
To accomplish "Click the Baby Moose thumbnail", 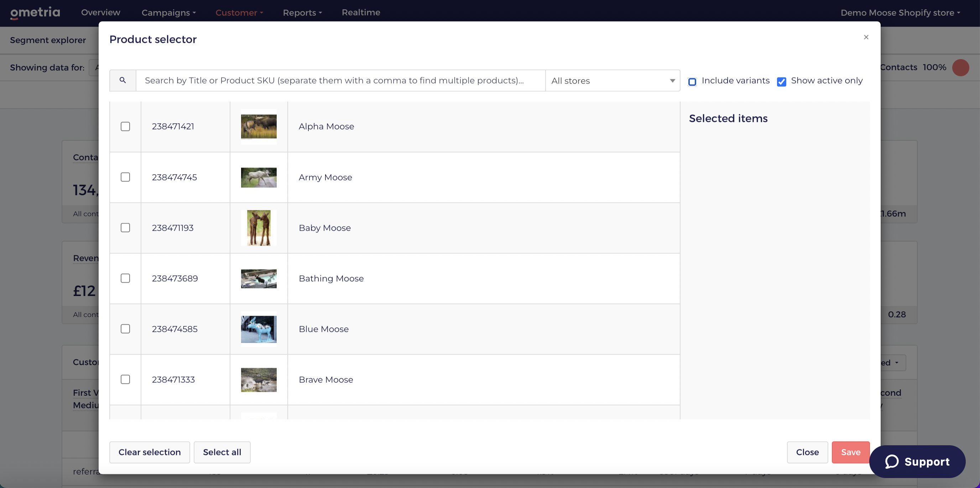I will (x=259, y=228).
